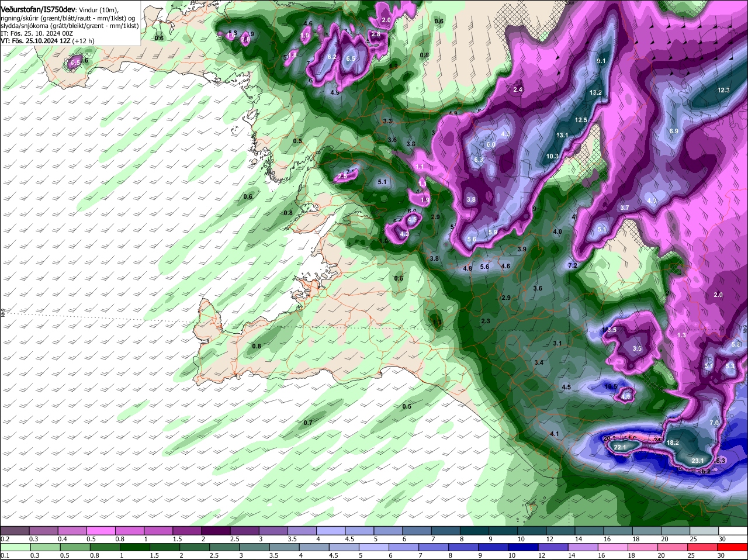Click the 22.1 precipitation value on the map

(620, 447)
